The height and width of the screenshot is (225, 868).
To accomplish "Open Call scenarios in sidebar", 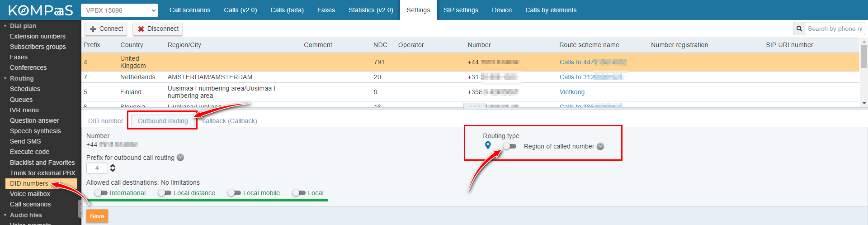I will [30, 204].
